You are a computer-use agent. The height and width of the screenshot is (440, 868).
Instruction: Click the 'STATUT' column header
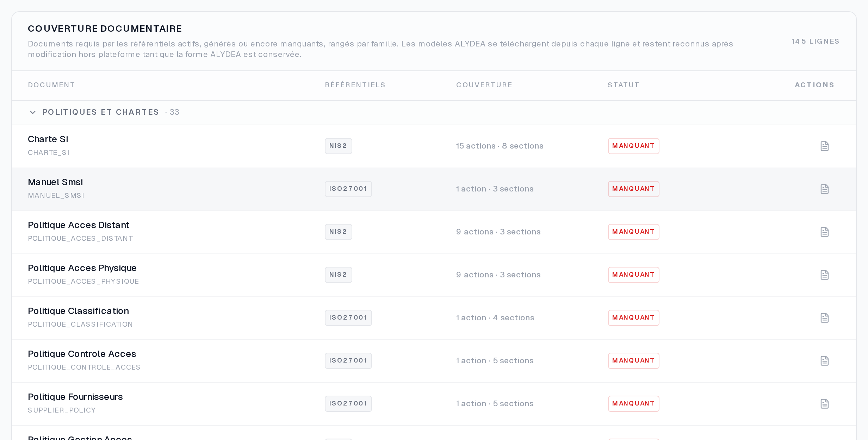coord(623,85)
